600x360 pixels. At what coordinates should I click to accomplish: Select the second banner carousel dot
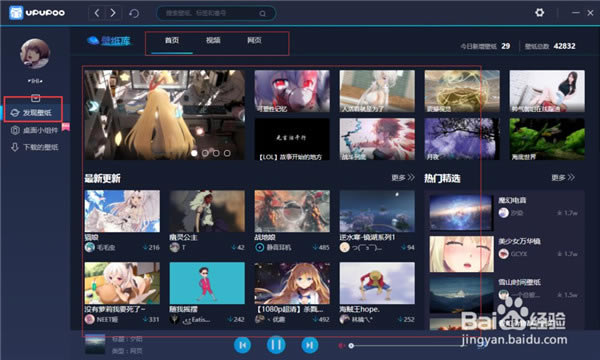(205, 153)
